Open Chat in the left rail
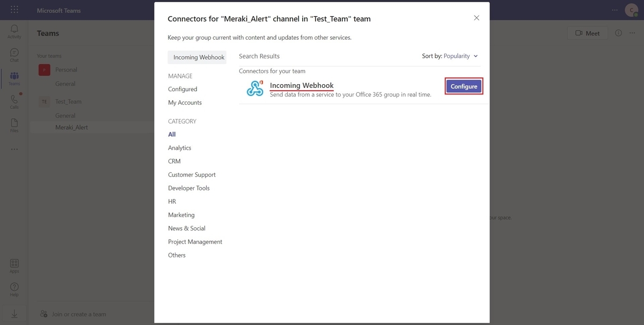Viewport: 644px width, 325px height. click(14, 55)
